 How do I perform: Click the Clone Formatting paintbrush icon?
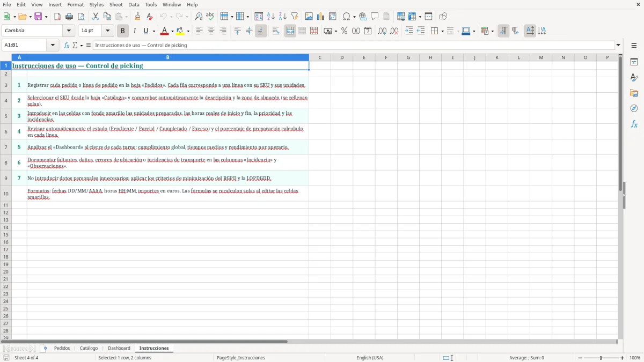coord(137,17)
